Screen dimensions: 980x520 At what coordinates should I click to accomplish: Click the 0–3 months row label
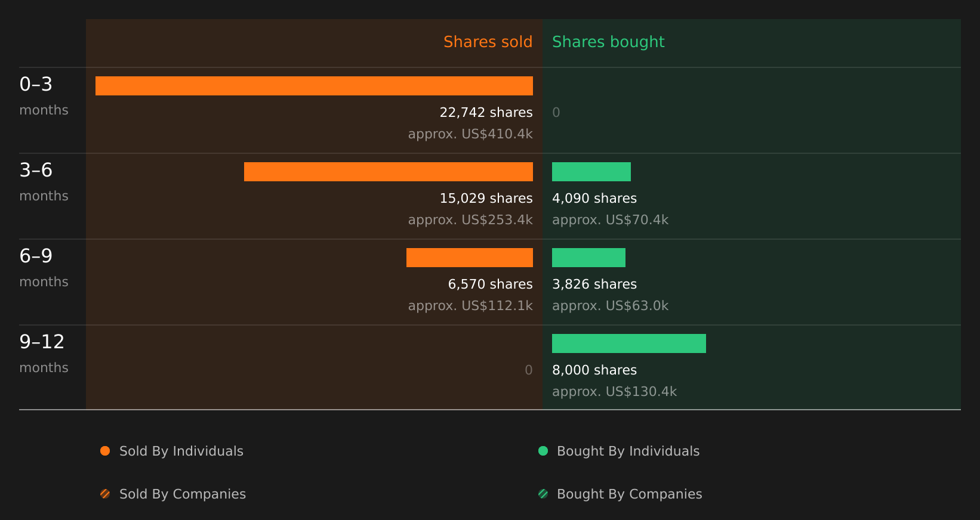[x=44, y=96]
